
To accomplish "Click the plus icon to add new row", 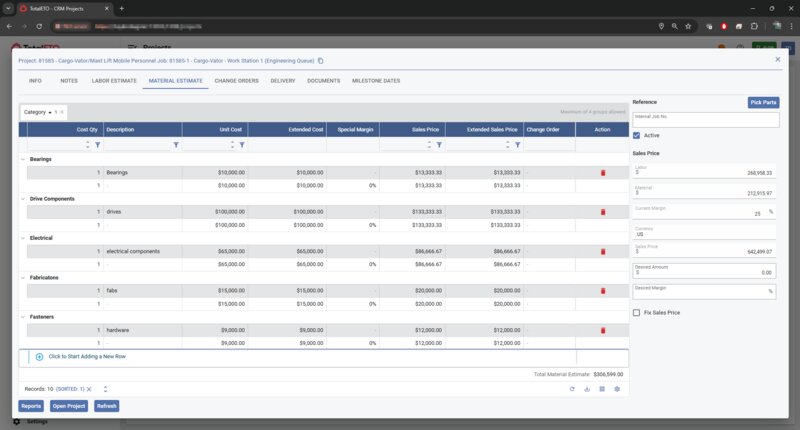I will click(x=39, y=357).
